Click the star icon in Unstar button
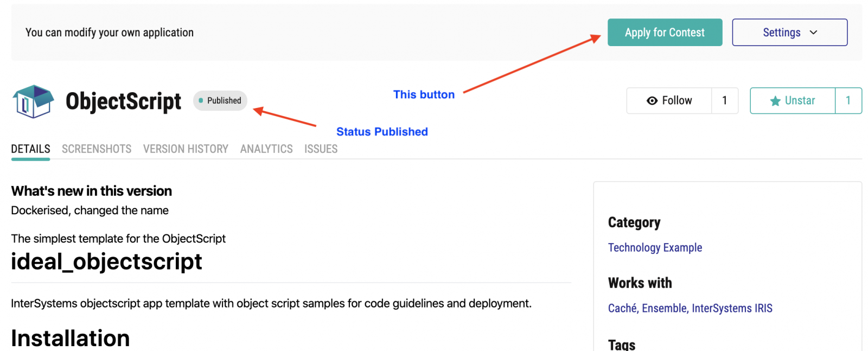The width and height of the screenshot is (868, 351). click(775, 101)
